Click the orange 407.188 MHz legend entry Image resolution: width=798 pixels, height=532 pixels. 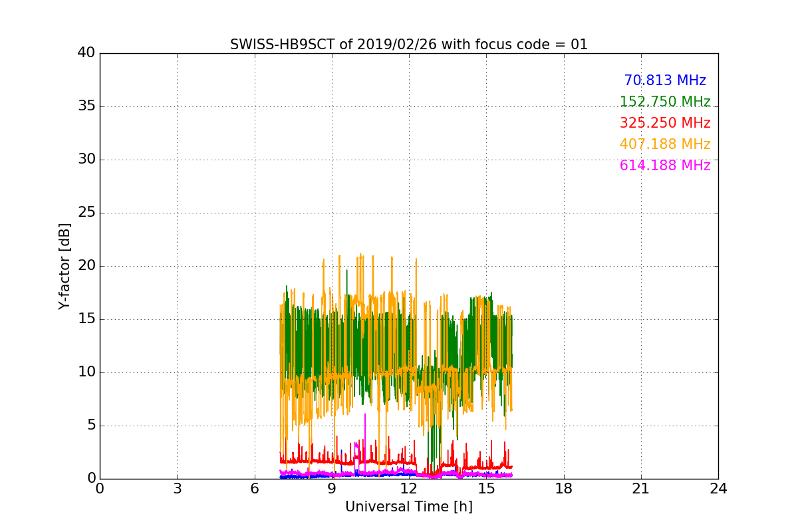[x=664, y=144]
